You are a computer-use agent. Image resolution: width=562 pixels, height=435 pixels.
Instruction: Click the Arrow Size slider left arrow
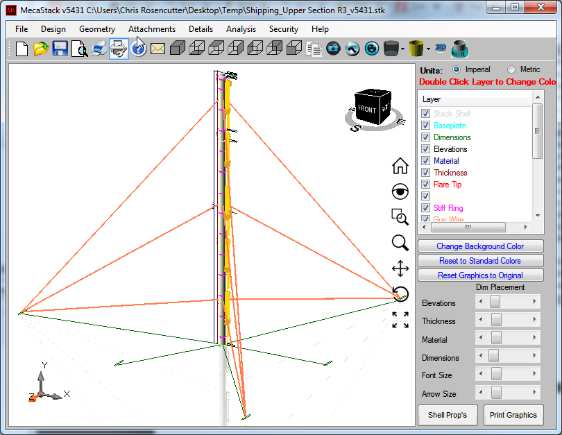[x=481, y=393]
